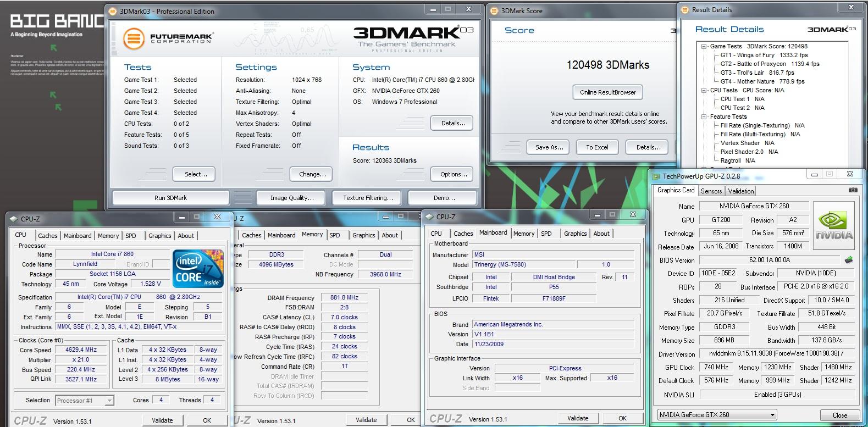This screenshot has height=427, width=868.
Task: Open Graphics tab in the CPU-Z Mainboard window
Action: [x=575, y=234]
